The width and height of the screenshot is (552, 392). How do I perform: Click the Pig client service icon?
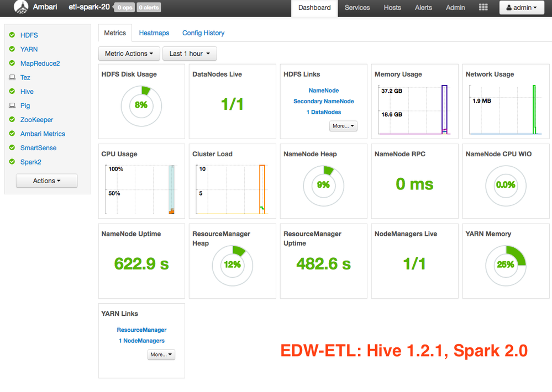[13, 105]
